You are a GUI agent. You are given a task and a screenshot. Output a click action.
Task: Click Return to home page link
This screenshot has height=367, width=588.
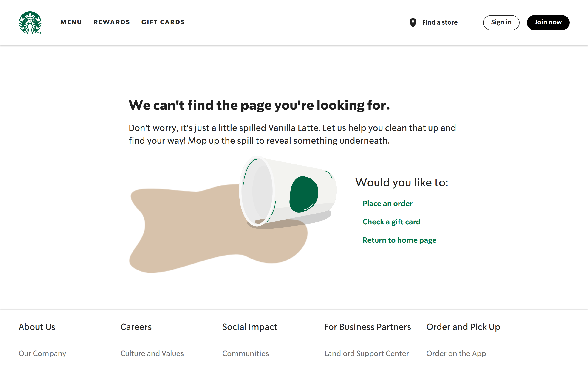coord(399,240)
